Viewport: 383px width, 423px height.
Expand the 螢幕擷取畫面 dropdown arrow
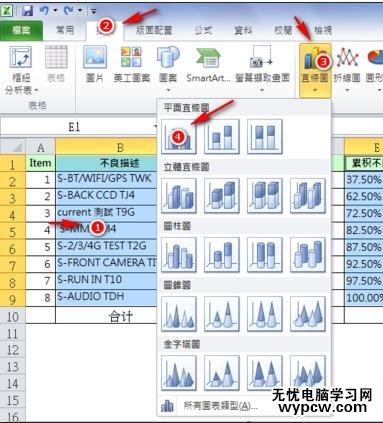click(262, 90)
